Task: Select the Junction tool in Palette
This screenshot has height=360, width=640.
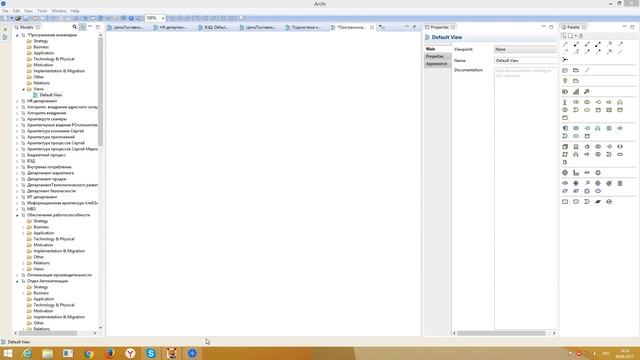Action: click(565, 60)
